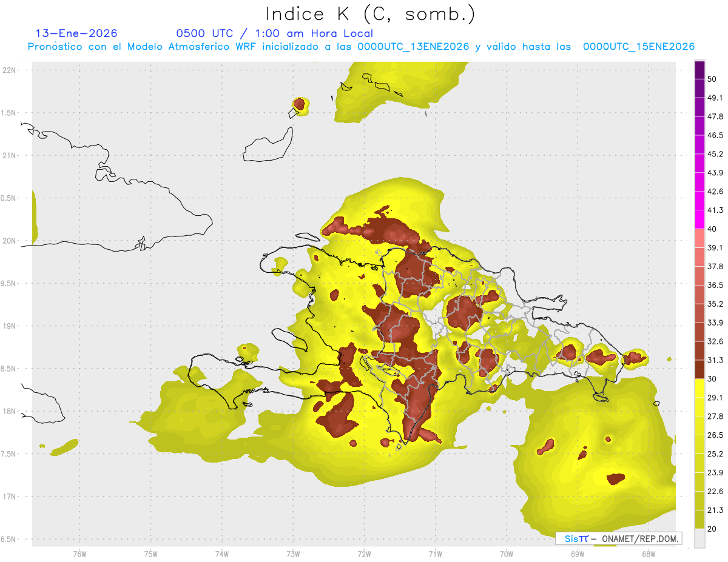
Task: Pick the light gray swatch below the 20 mark
Action: pos(700,538)
